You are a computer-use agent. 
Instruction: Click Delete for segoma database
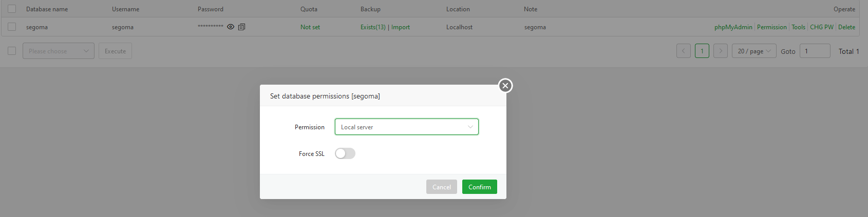[846, 27]
